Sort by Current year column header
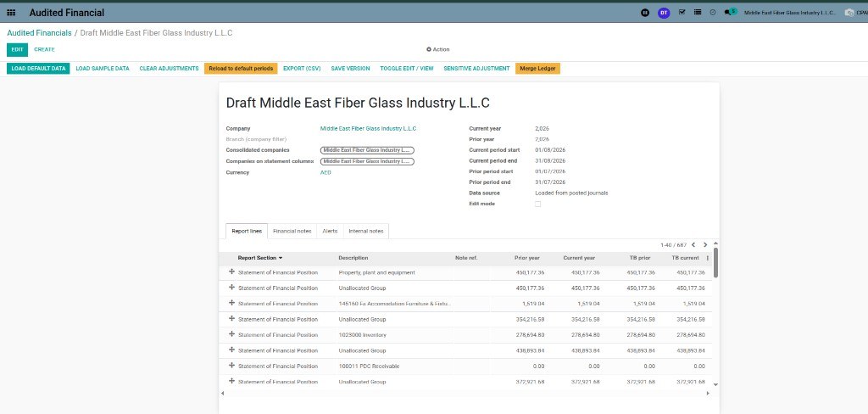 (579, 258)
